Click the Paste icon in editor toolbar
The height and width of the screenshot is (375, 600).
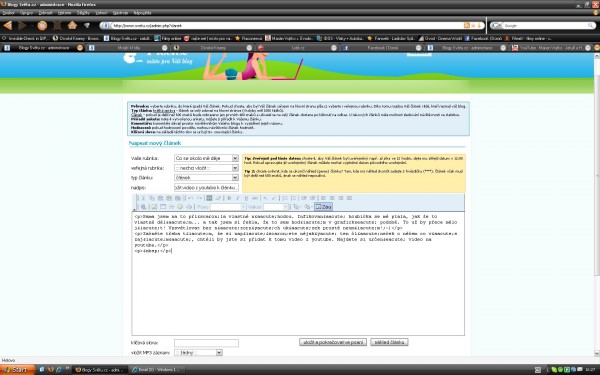[x=160, y=198]
